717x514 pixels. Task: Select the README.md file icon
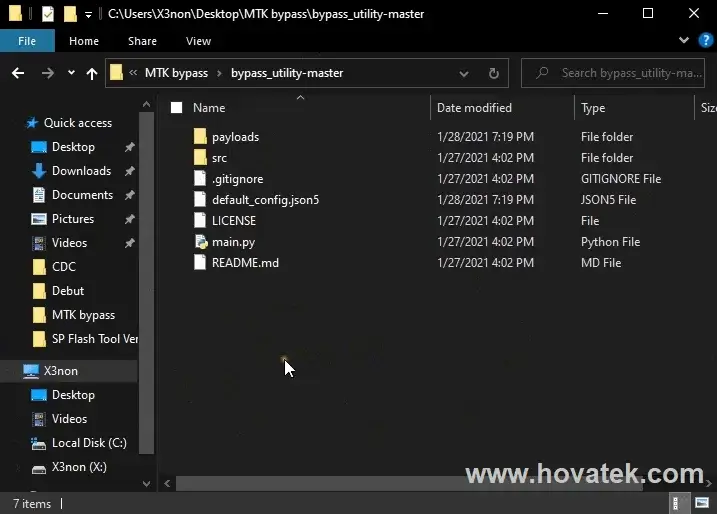tap(200, 262)
